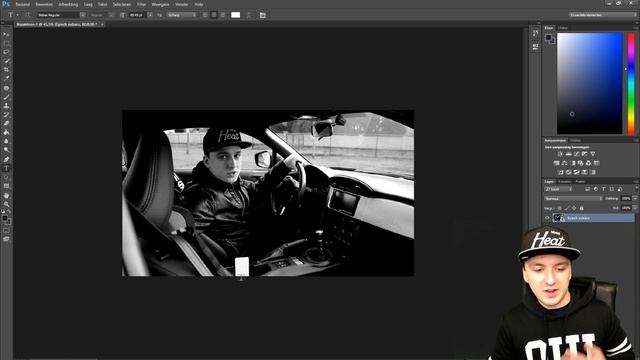Open the layer blend mode dropdown

[x=573, y=199]
